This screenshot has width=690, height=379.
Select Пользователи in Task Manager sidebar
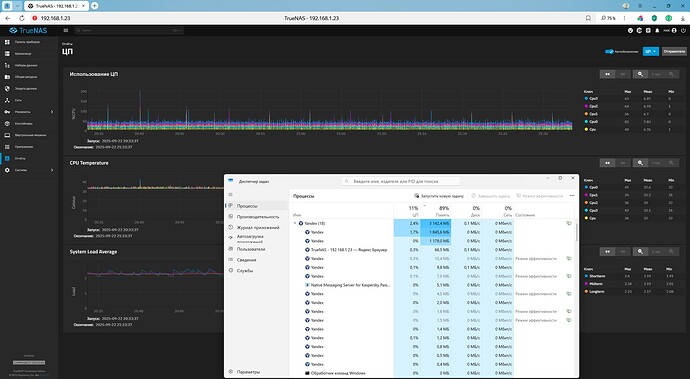(x=257, y=249)
